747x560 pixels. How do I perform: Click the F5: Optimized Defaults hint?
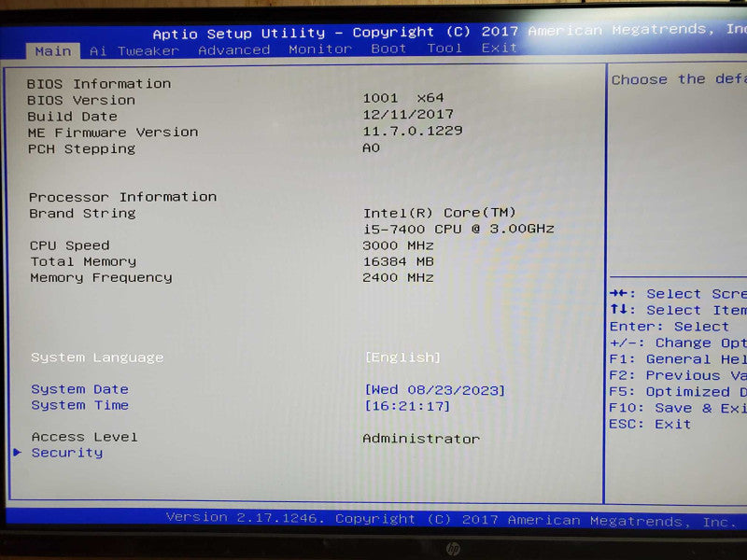(679, 391)
